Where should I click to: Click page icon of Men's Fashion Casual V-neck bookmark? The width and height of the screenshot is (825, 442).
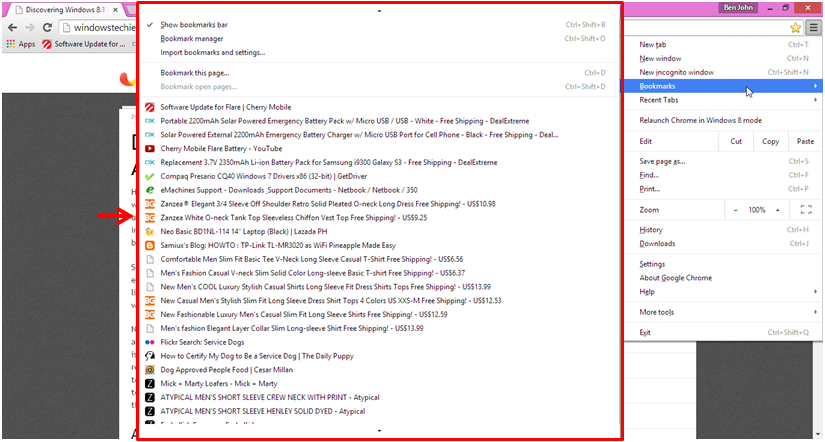click(x=150, y=273)
